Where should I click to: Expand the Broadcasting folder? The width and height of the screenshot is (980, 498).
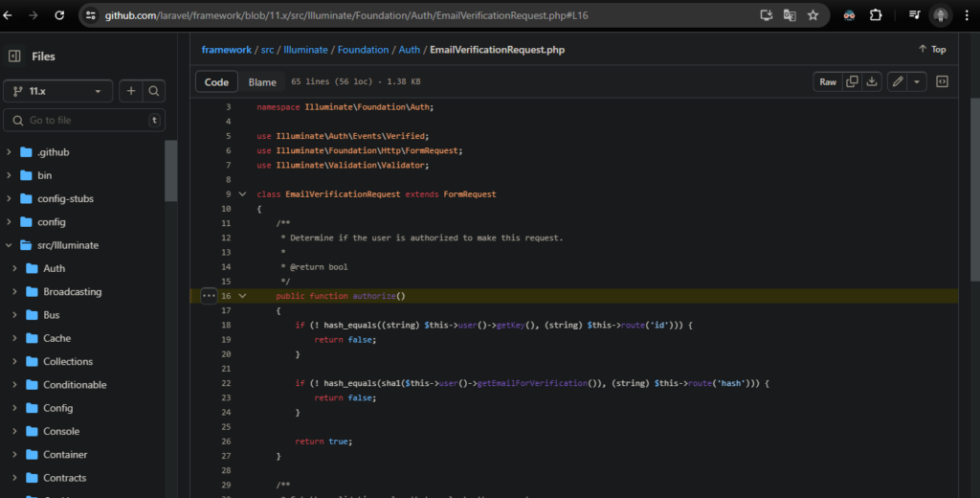click(x=15, y=291)
